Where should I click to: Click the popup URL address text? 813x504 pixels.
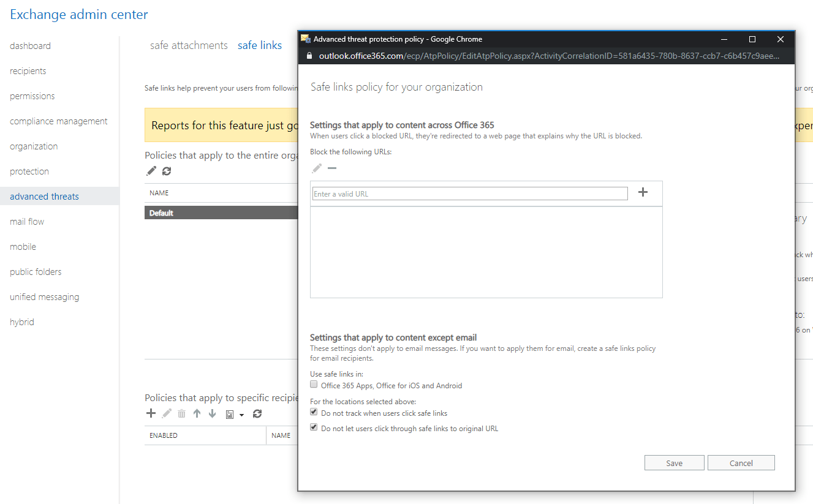tap(549, 56)
